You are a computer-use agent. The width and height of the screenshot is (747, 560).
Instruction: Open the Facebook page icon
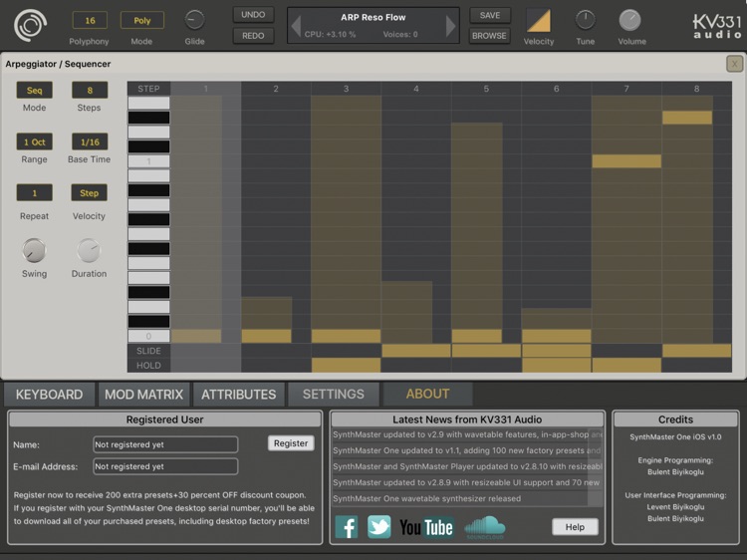(347, 527)
